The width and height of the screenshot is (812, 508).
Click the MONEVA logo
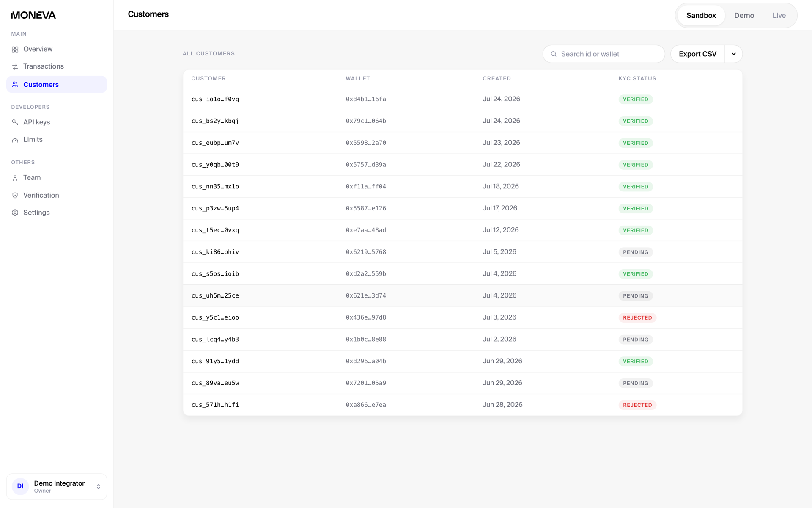pos(33,15)
